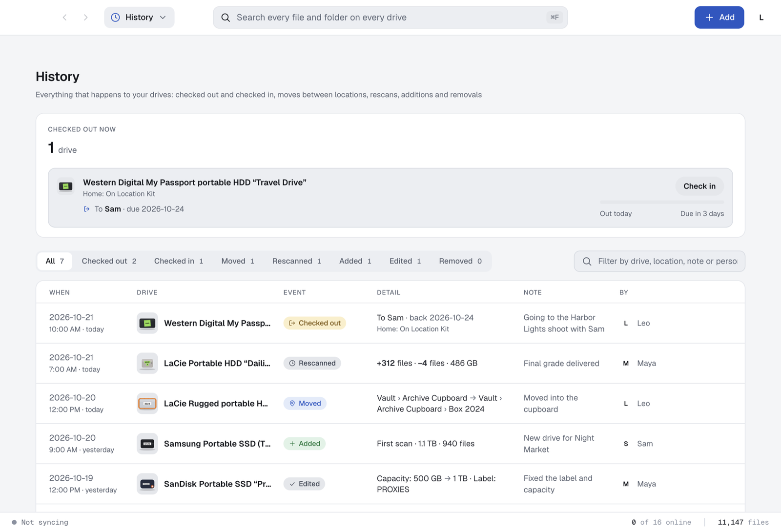Click the Added event badge
The width and height of the screenshot is (781, 532).
305,444
